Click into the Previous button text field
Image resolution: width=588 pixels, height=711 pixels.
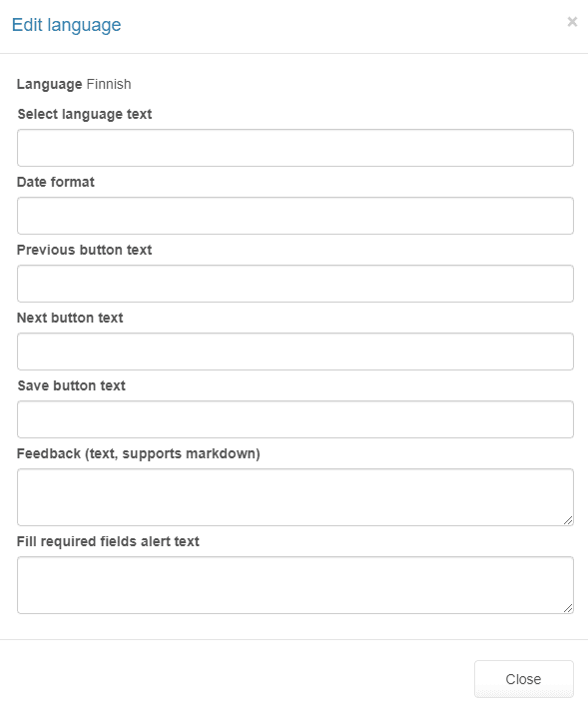[295, 284]
